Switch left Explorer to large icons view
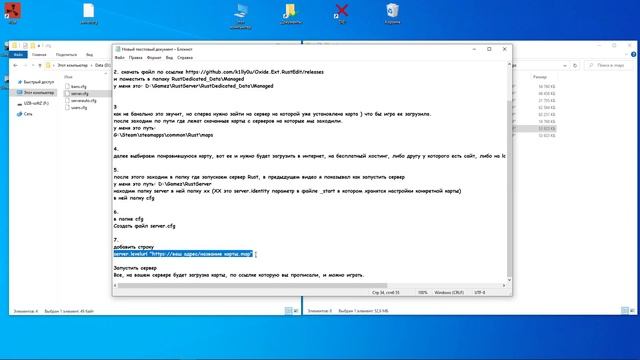 296,311
